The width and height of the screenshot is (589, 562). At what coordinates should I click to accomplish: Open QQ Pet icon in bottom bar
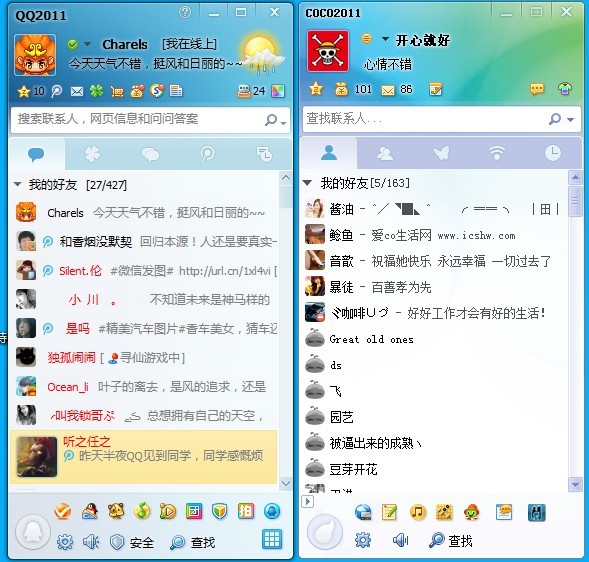[116, 511]
